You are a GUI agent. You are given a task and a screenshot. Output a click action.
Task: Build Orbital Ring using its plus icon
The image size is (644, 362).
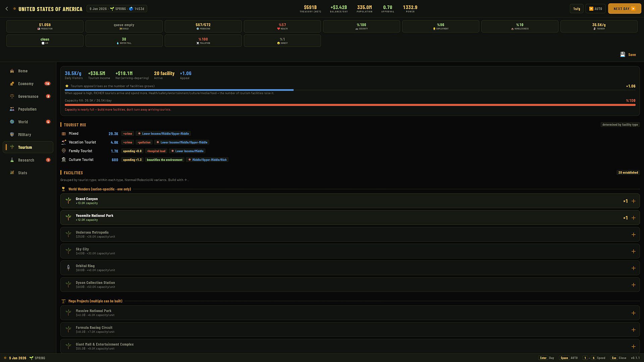pos(633,268)
